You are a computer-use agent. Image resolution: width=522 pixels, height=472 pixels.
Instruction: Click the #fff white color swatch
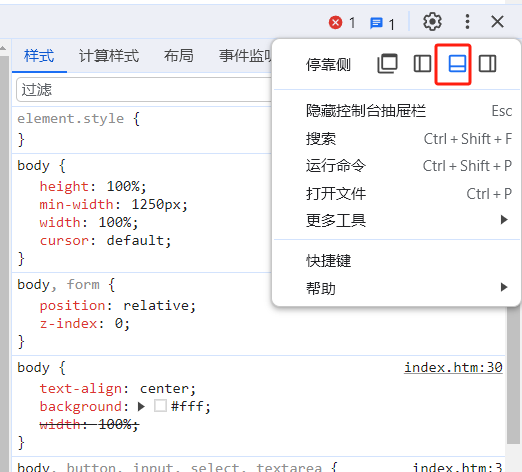coord(160,406)
